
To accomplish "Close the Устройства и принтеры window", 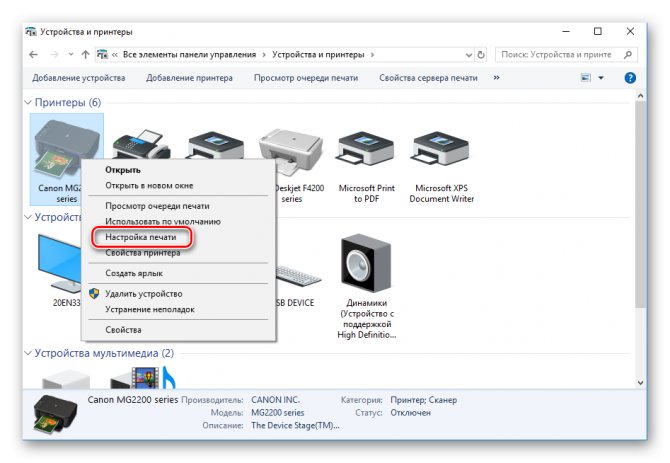I will point(630,32).
